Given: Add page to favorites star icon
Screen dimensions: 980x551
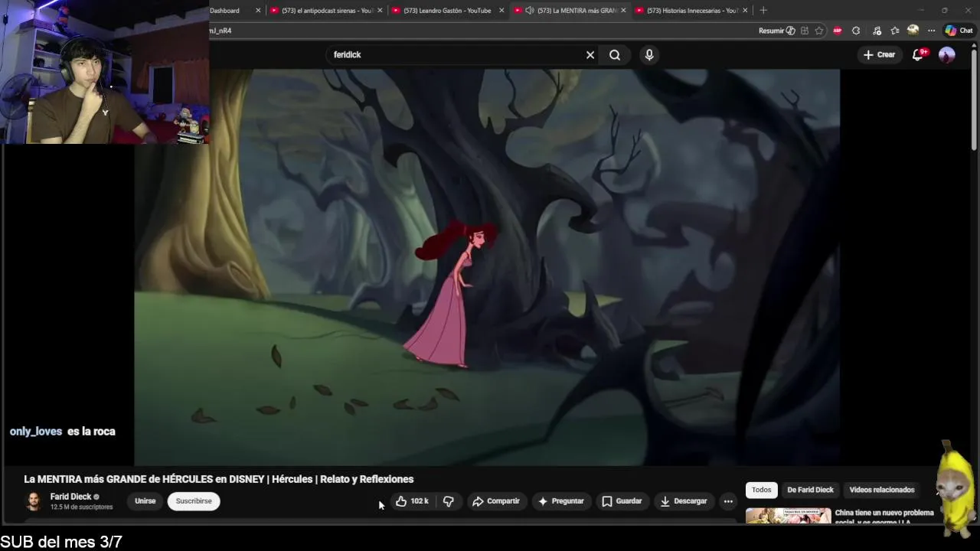Looking at the screenshot, I should tap(819, 31).
